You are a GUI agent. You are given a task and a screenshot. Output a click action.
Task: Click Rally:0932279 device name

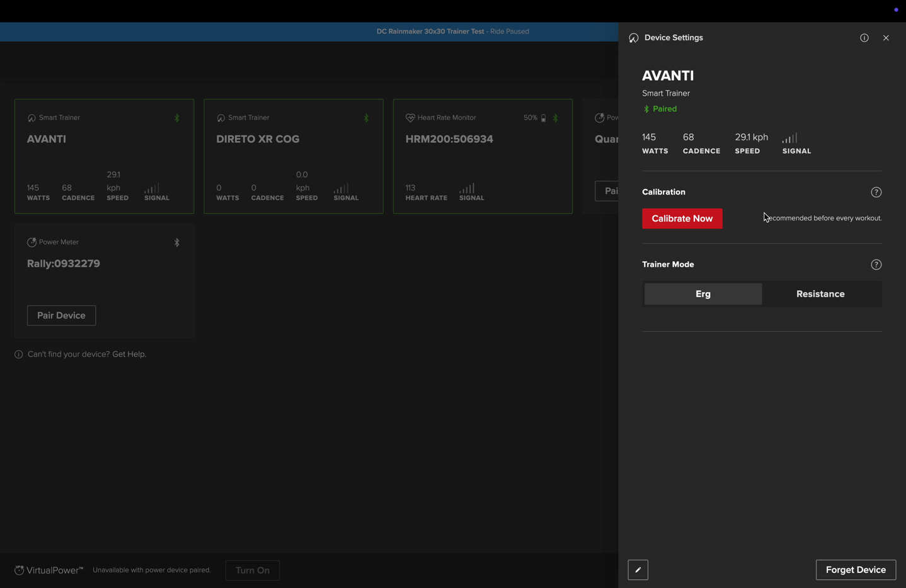tap(64, 264)
